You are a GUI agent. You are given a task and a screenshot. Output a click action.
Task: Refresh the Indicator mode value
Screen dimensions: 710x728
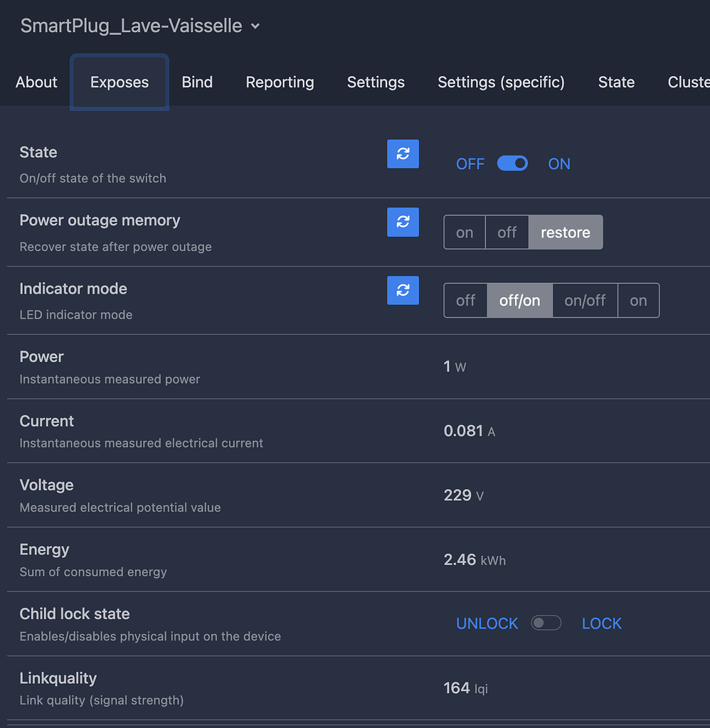(403, 290)
